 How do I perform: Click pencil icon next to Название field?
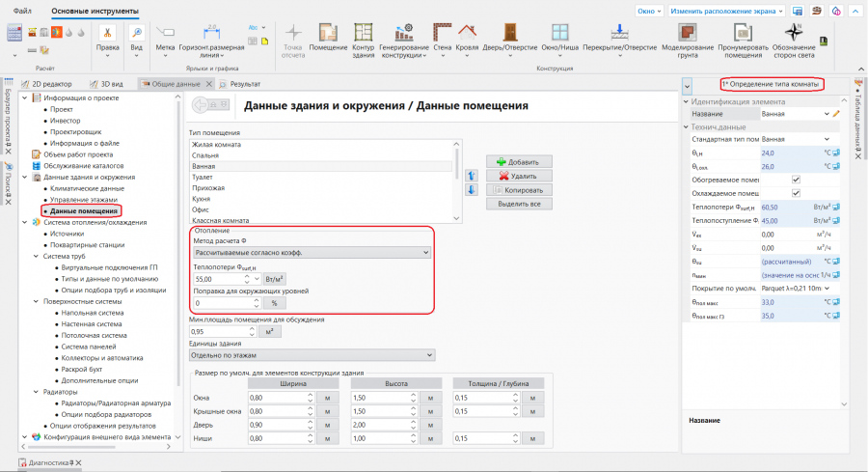(x=836, y=114)
